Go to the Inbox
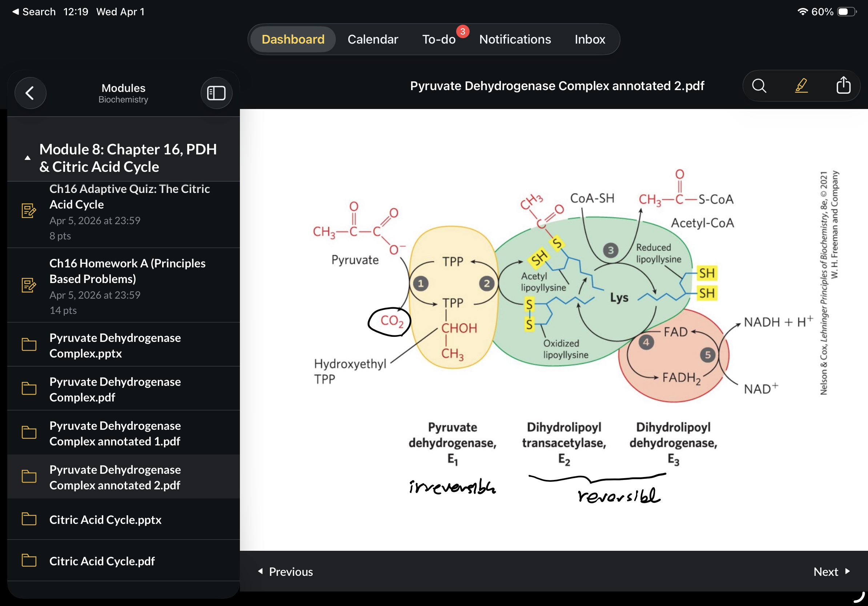 coord(589,39)
